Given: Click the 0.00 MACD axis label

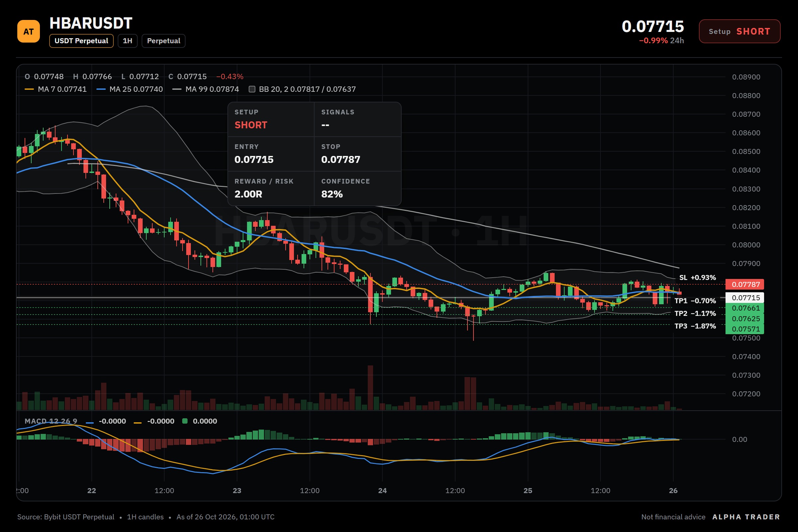Looking at the screenshot, I should (x=739, y=439).
